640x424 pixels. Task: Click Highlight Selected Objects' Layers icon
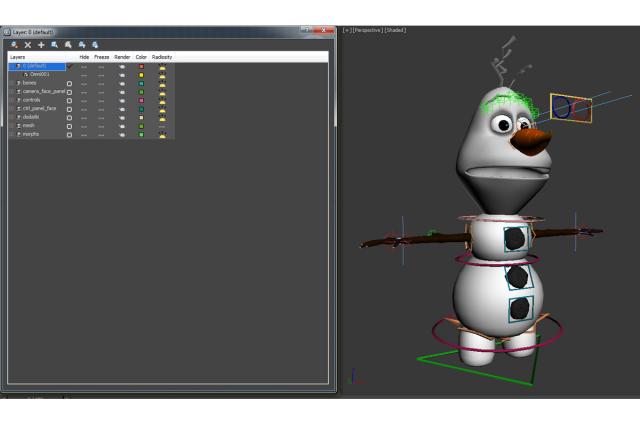[x=68, y=45]
